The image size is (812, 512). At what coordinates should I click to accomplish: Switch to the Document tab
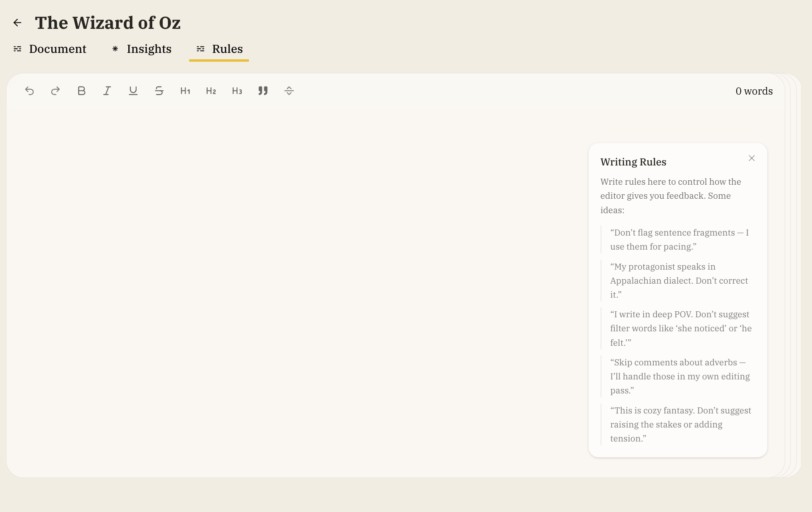(50, 49)
